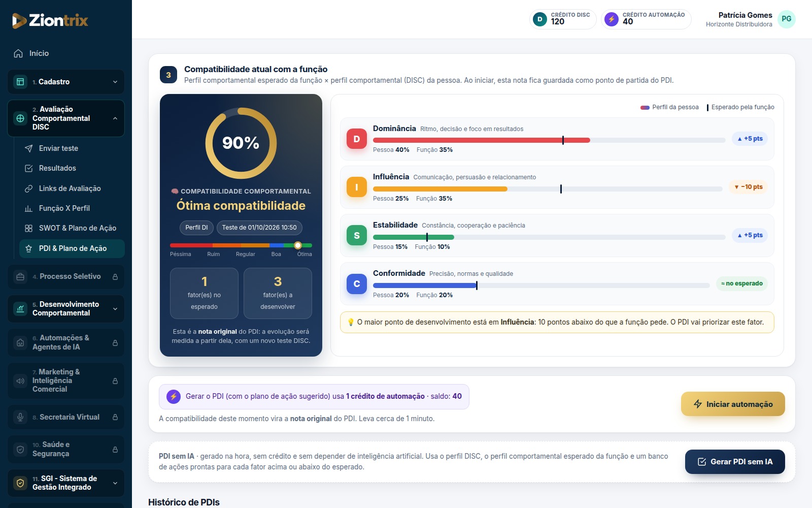812x508 pixels.
Task: Click the Influência −10 pts badge
Action: pos(749,187)
